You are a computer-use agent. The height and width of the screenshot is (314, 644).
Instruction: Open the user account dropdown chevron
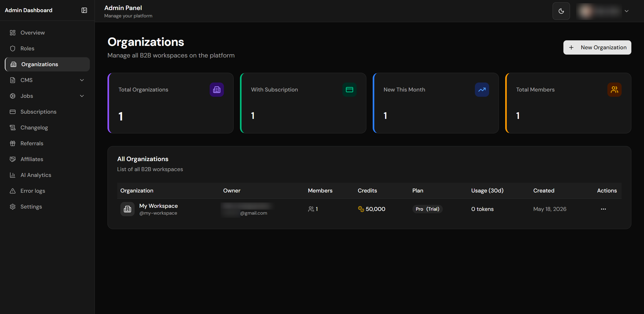coord(627,11)
